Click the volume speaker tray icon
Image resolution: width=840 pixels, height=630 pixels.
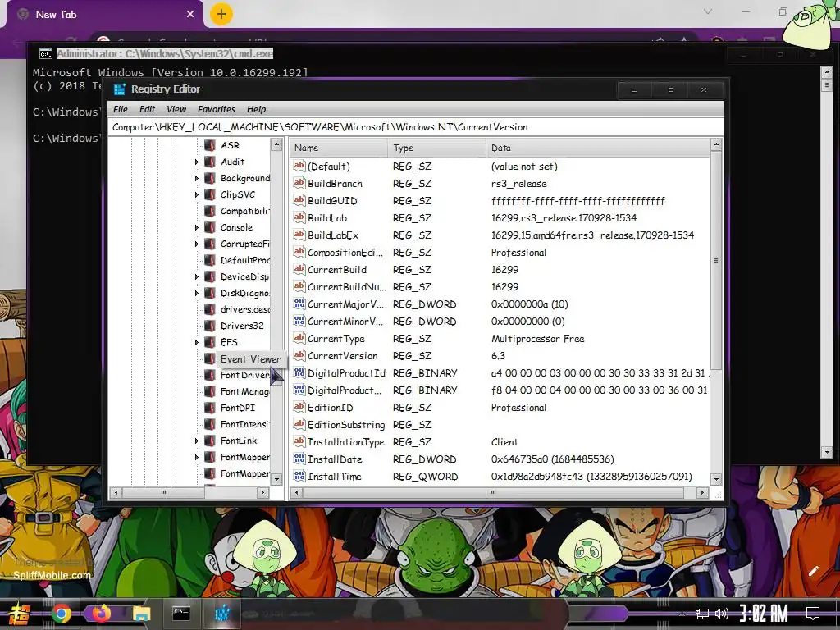click(x=722, y=614)
